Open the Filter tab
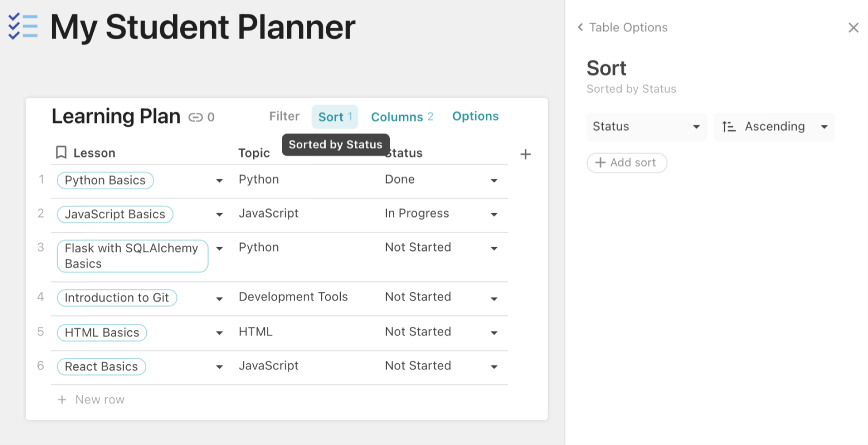 tap(284, 117)
